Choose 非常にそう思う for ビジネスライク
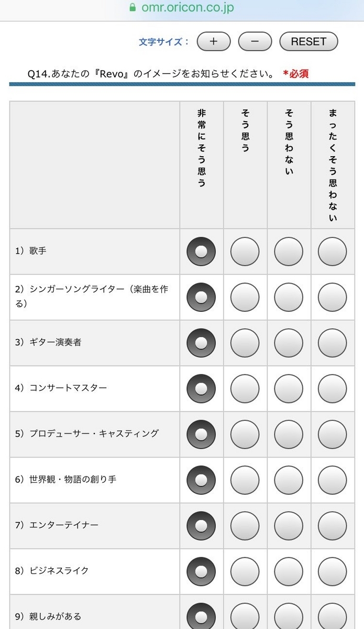Image resolution: width=364 pixels, height=629 pixels. tap(201, 571)
